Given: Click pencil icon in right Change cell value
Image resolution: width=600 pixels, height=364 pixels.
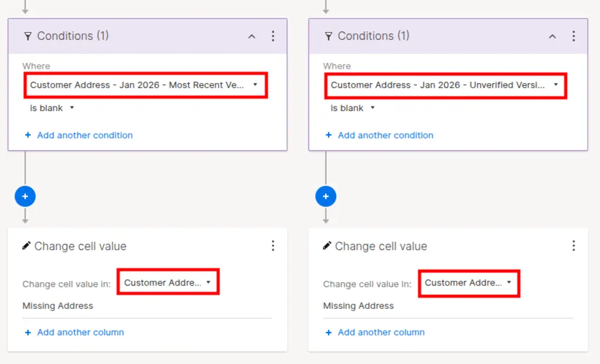Looking at the screenshot, I should click(x=327, y=245).
